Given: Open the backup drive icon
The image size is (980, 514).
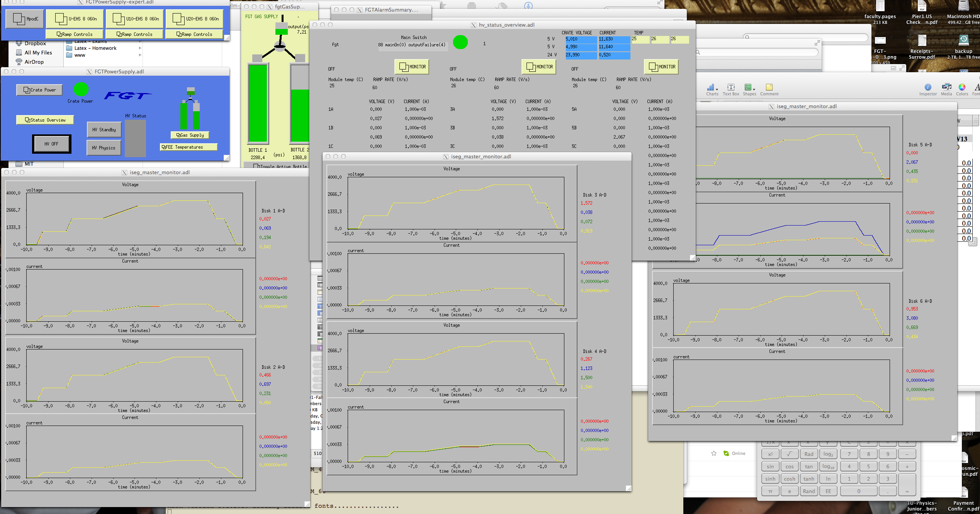Looking at the screenshot, I should coord(963,47).
